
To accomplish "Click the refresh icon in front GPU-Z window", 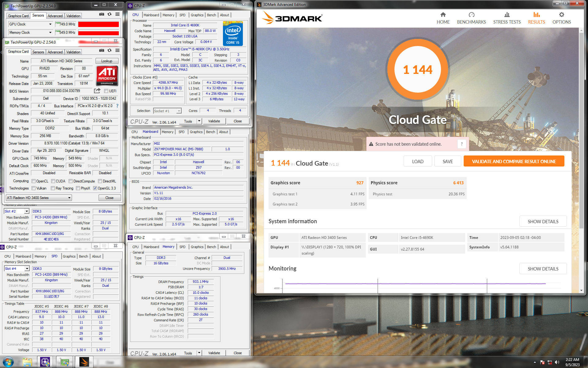I will 109,51.
